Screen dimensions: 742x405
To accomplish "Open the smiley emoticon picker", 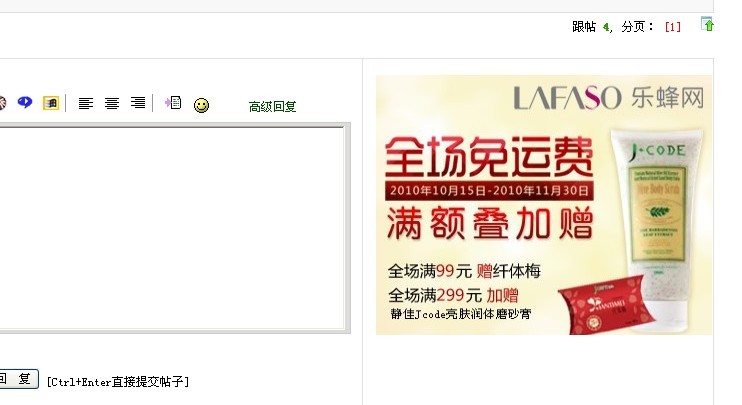I will [x=201, y=105].
